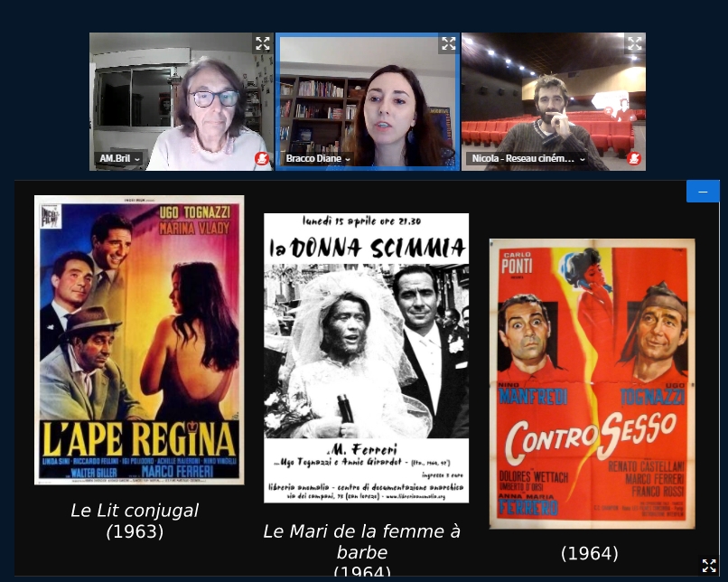
Task: Expand AM.Bril's webcam to fullscreen
Action: (x=262, y=43)
